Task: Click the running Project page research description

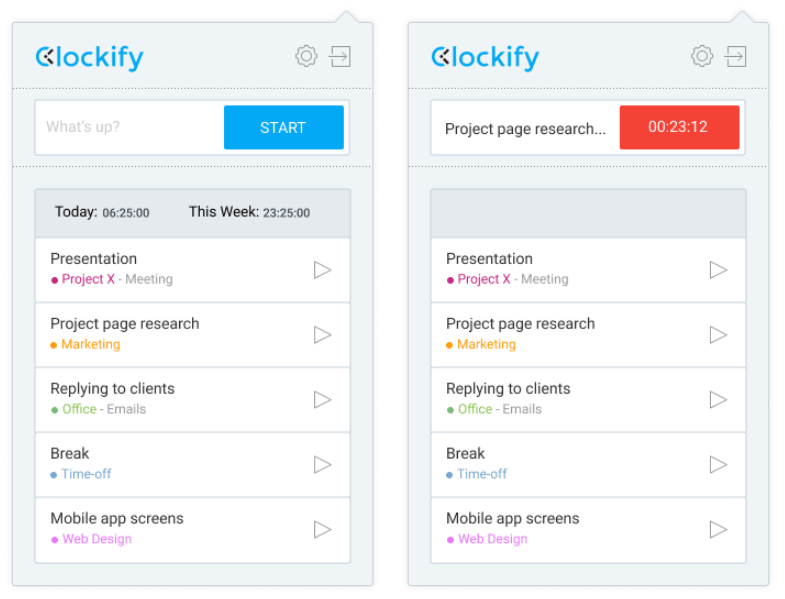Action: [x=525, y=129]
